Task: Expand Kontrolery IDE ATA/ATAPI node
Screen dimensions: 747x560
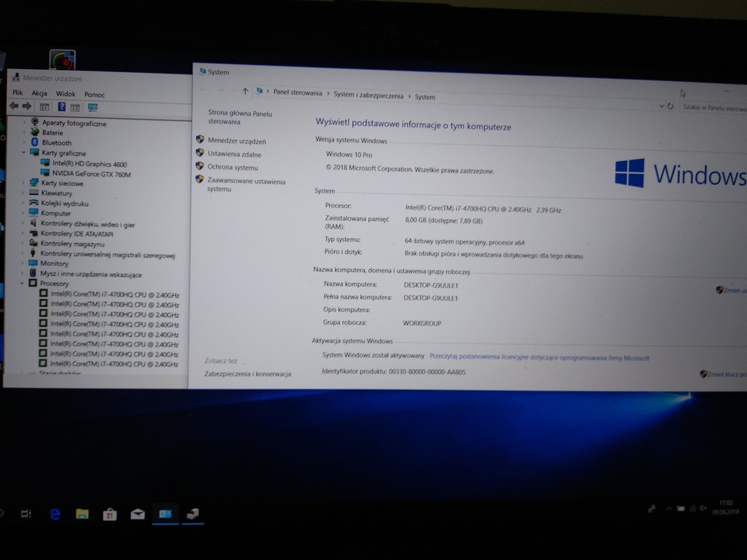Action: click(23, 233)
